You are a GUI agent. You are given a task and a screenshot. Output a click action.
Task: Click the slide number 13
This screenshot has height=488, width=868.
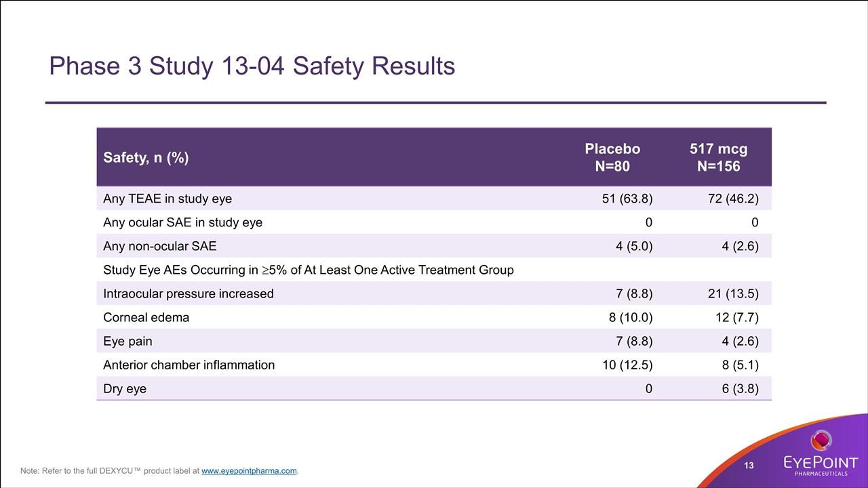[x=749, y=465]
